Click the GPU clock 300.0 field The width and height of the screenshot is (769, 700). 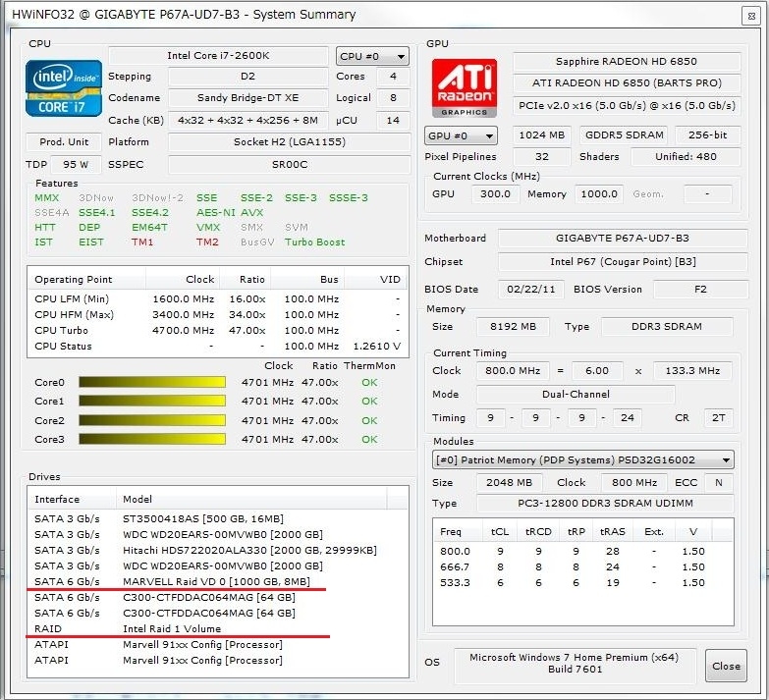pyautogui.click(x=495, y=194)
